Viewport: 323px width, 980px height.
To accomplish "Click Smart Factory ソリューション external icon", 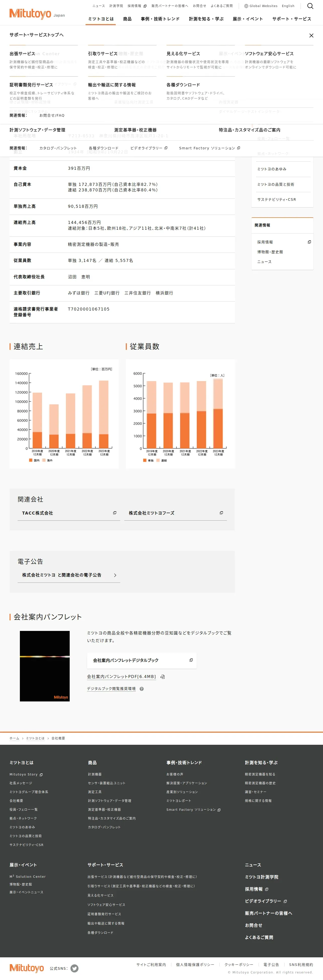I will click(x=238, y=148).
